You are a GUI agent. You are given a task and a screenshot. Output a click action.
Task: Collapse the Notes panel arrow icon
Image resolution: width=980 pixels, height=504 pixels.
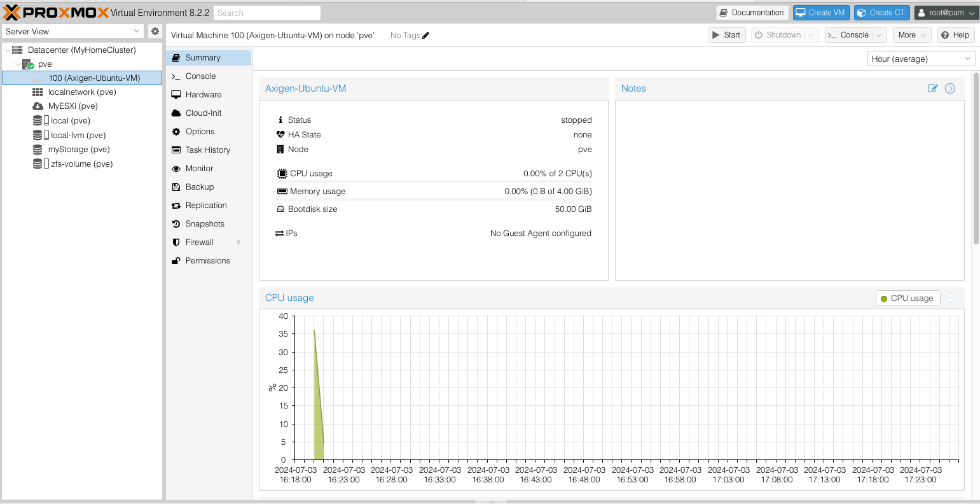click(x=950, y=88)
